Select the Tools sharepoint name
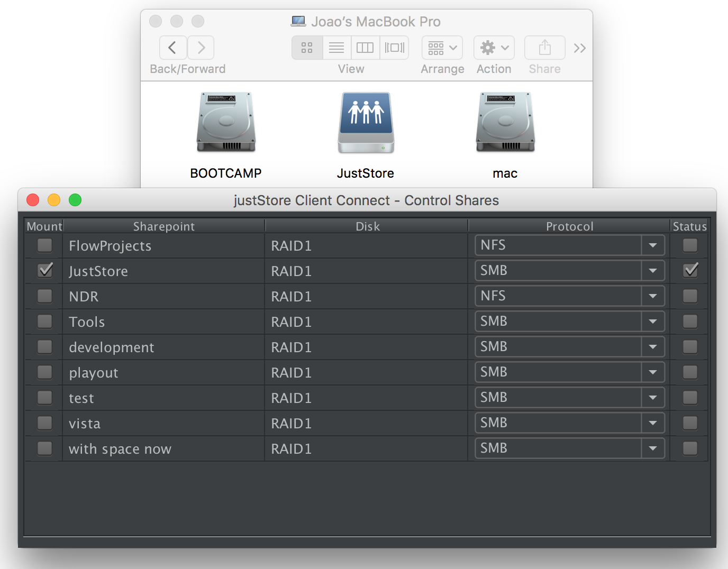 87,322
